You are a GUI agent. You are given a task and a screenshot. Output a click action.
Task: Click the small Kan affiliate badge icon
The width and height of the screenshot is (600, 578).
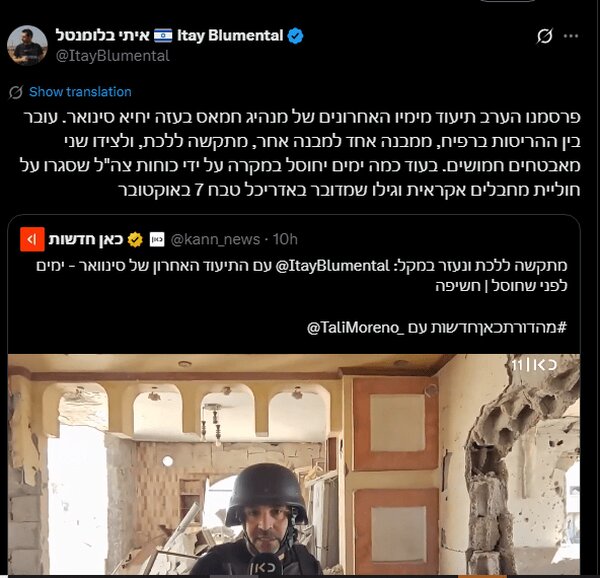[157, 239]
